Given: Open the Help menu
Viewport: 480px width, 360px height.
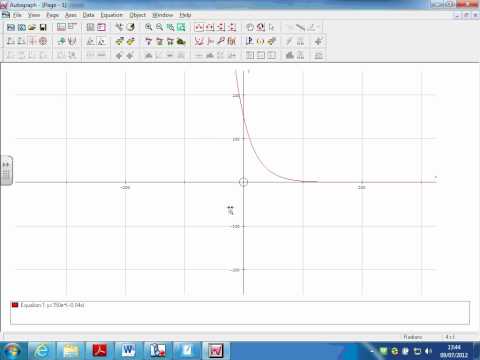Looking at the screenshot, I should tap(185, 15).
